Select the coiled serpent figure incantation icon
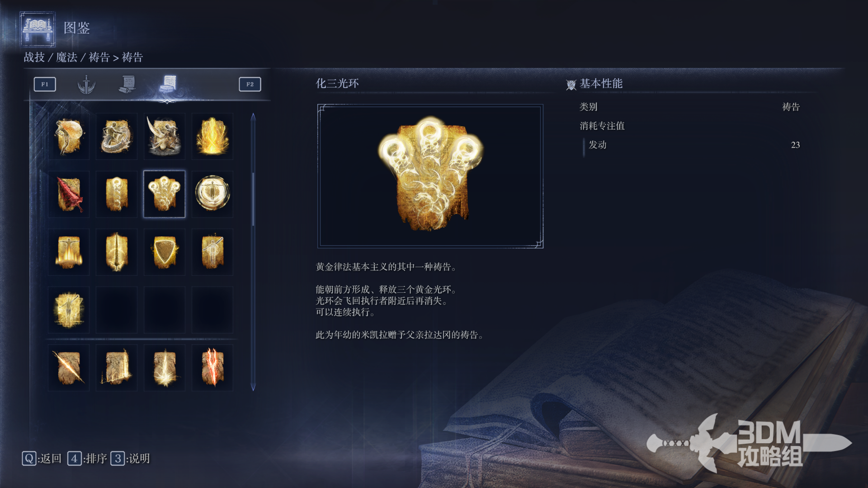This screenshot has height=488, width=868. point(117,136)
